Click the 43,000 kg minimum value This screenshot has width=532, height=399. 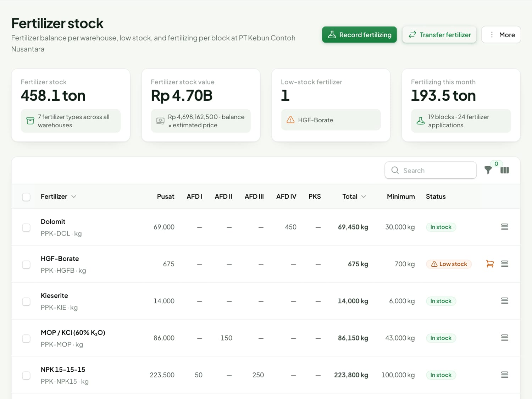pos(400,338)
